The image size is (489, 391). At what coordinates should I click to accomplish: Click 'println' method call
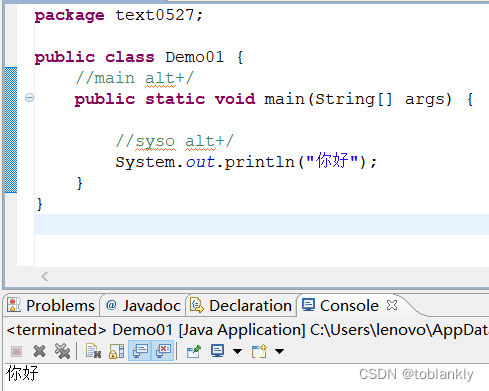[x=259, y=162]
